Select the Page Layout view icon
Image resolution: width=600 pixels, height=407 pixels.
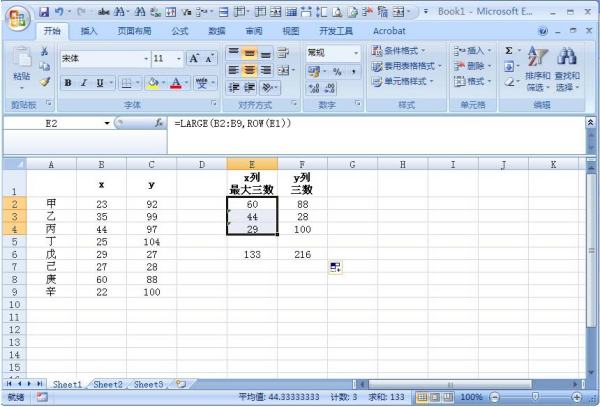(435, 397)
